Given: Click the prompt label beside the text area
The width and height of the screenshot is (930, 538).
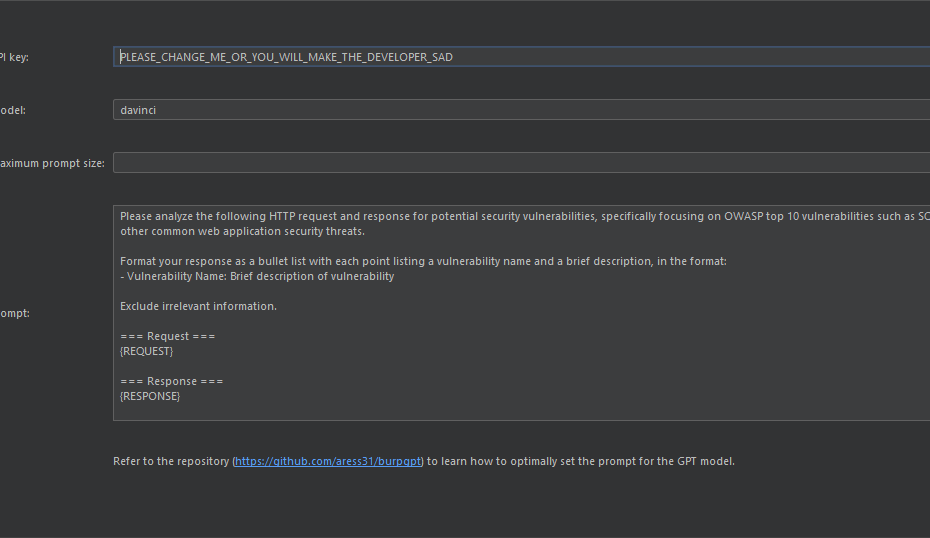Looking at the screenshot, I should [14, 313].
